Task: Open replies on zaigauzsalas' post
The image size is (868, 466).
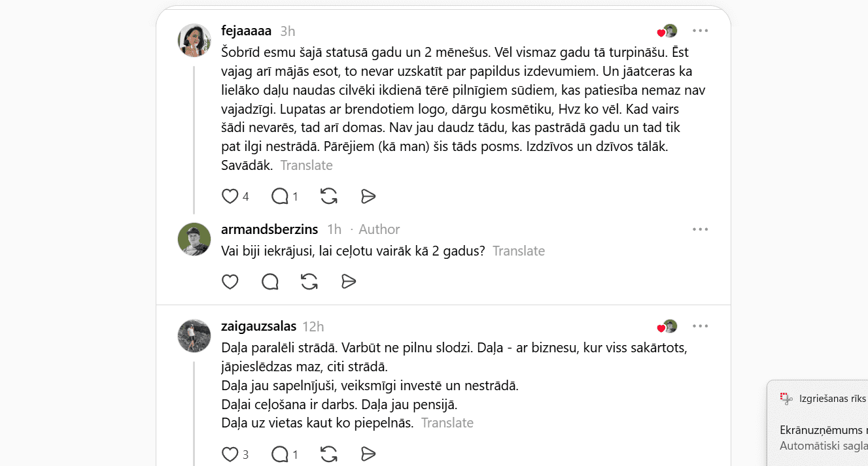Action: pos(280,454)
